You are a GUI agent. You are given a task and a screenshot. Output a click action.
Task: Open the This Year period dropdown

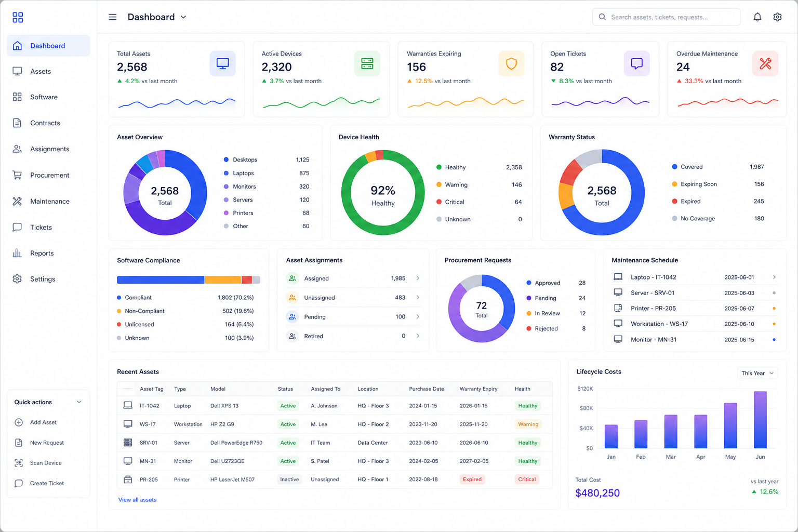[x=757, y=373]
